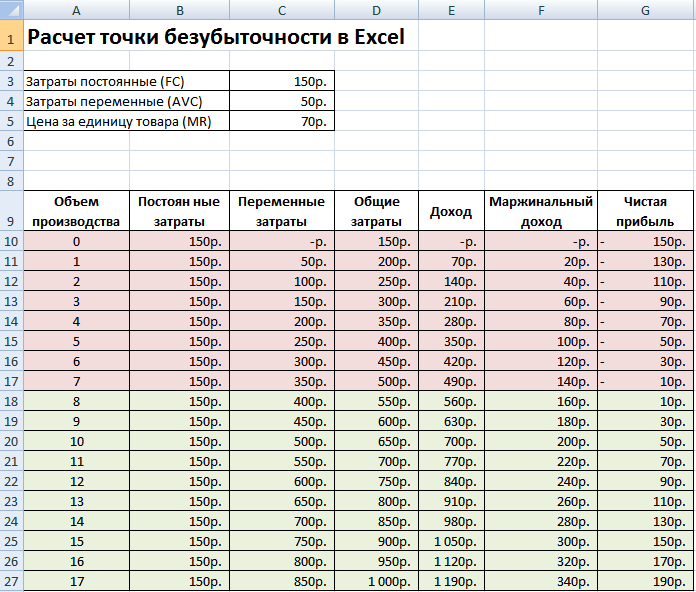This screenshot has width=696, height=592.
Task: Click income '980р.' in row 24
Action: [x=451, y=521]
